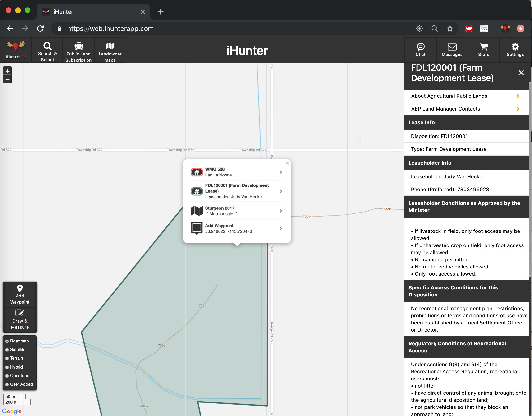Select Opentopo map type
Viewport: 532px width, 416px height.
pyautogui.click(x=7, y=376)
